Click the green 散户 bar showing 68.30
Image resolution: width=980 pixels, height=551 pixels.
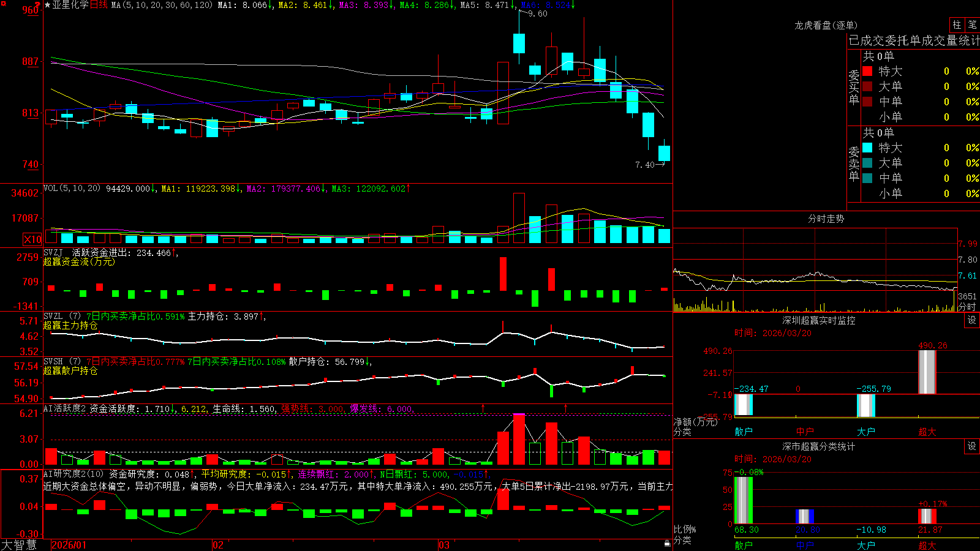[744, 500]
